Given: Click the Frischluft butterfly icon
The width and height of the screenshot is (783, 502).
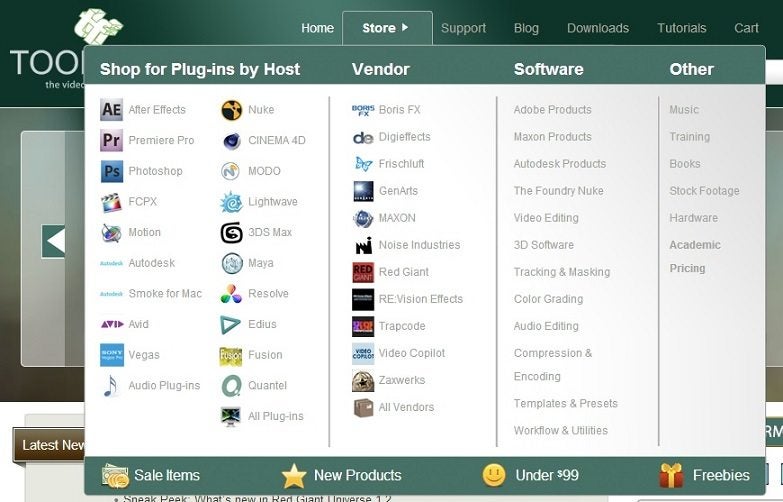Looking at the screenshot, I should click(363, 164).
